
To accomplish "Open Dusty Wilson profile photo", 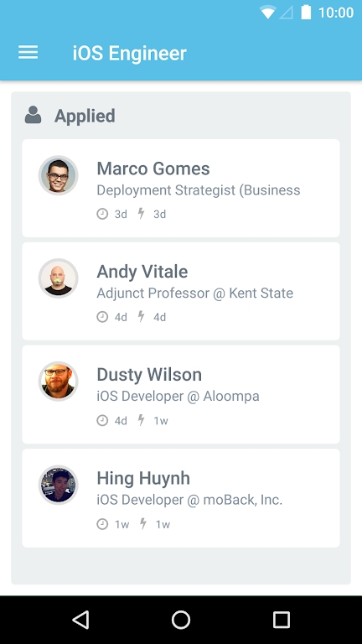I will tap(59, 382).
